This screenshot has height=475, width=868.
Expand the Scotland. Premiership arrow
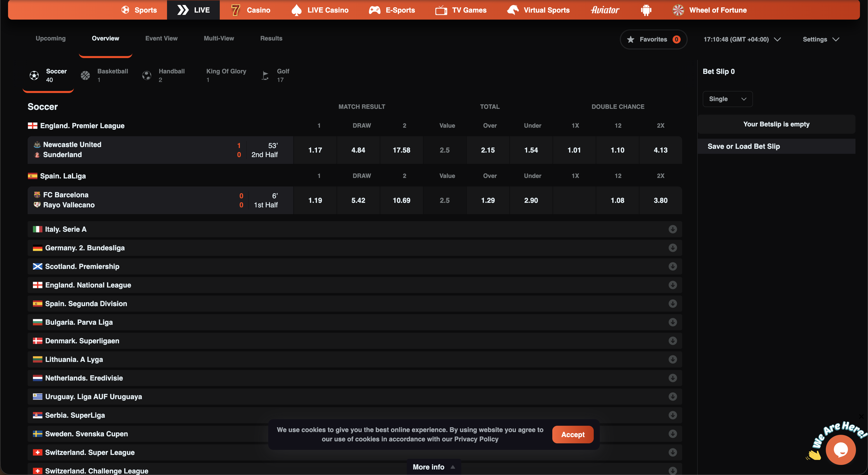(x=673, y=266)
